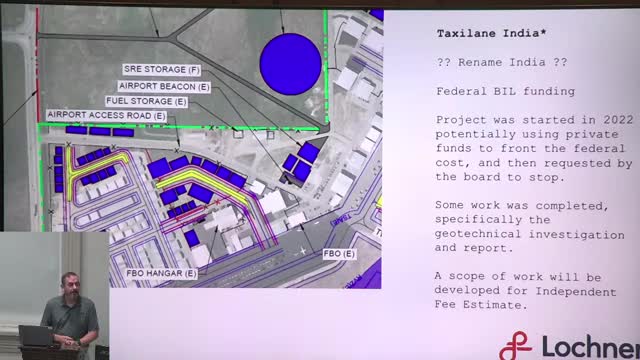Image resolution: width=640 pixels, height=360 pixels.
Task: Click 'Some work was completed' paragraph
Action: click(529, 227)
